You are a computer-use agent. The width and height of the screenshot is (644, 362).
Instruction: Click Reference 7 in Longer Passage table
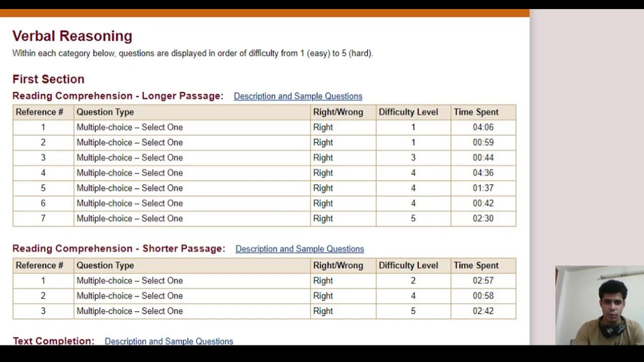(x=43, y=218)
